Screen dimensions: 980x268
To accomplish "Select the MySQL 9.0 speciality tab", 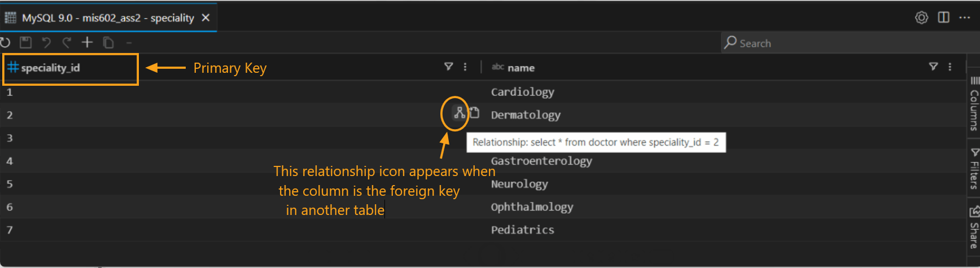I will [107, 18].
